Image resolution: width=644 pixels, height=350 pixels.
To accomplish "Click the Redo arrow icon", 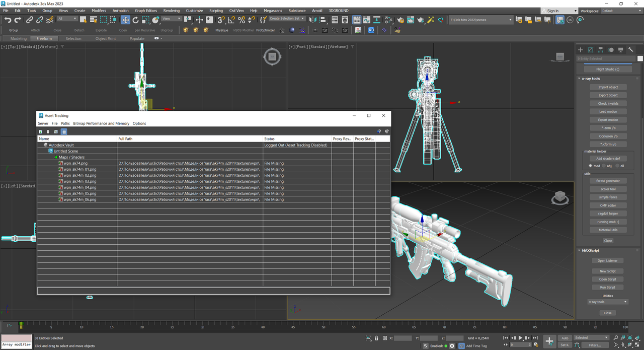I will [x=18, y=20].
